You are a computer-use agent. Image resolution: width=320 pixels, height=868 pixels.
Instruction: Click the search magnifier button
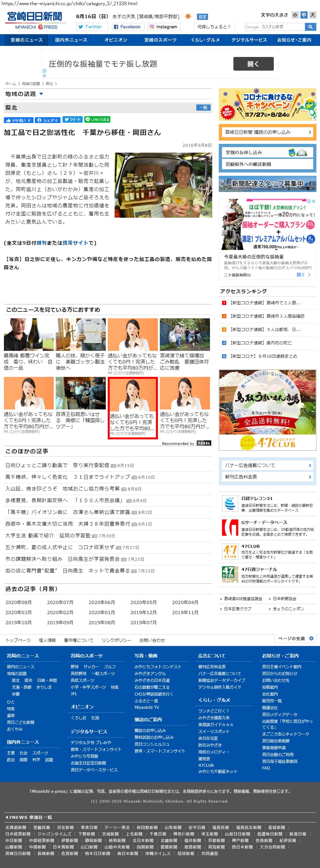310,27
